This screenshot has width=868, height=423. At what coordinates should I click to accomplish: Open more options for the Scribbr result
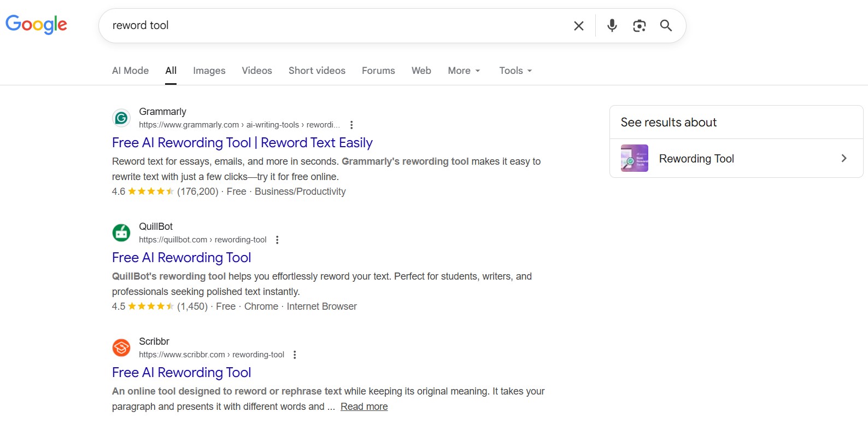pyautogui.click(x=295, y=355)
